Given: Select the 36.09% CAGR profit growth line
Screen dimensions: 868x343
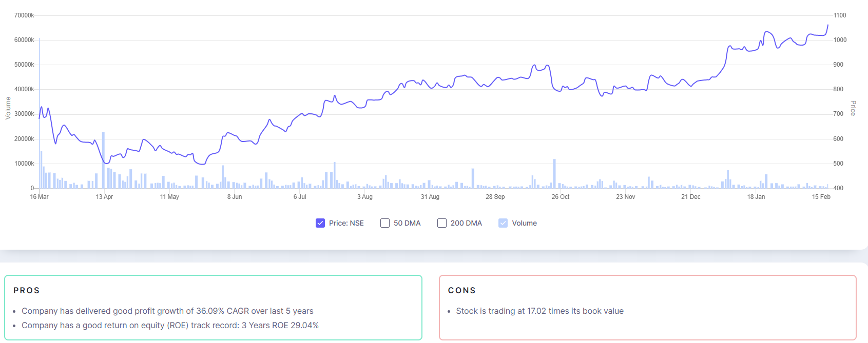Looking at the screenshot, I should pos(167,311).
